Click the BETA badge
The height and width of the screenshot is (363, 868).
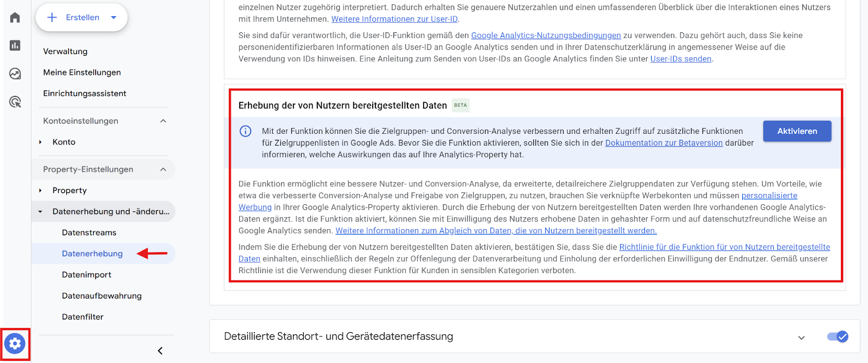coord(461,105)
